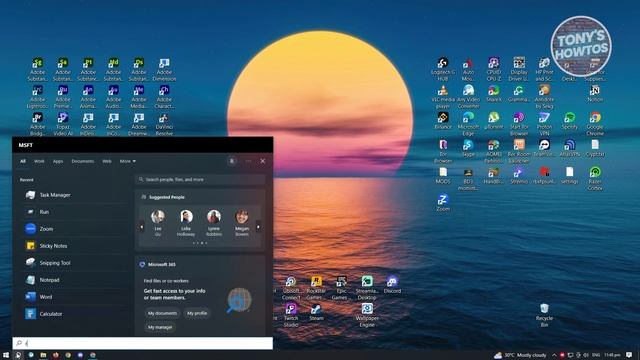Viewport: 640px width, 360px height.
Task: Select the Recycle Bin desktop icon
Action: point(544,315)
